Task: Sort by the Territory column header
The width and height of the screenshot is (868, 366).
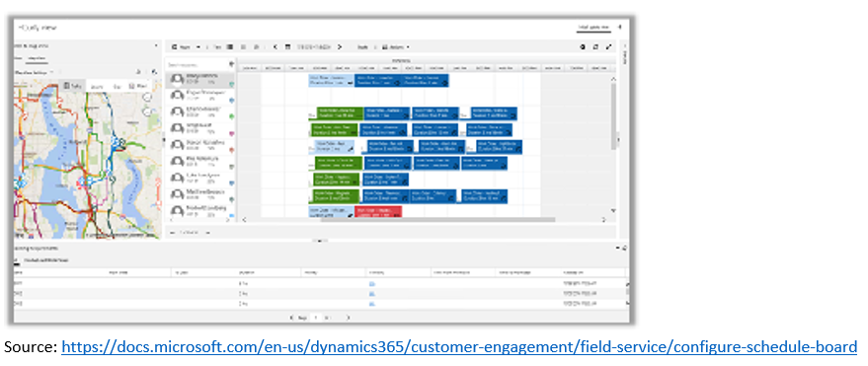Action: (375, 272)
